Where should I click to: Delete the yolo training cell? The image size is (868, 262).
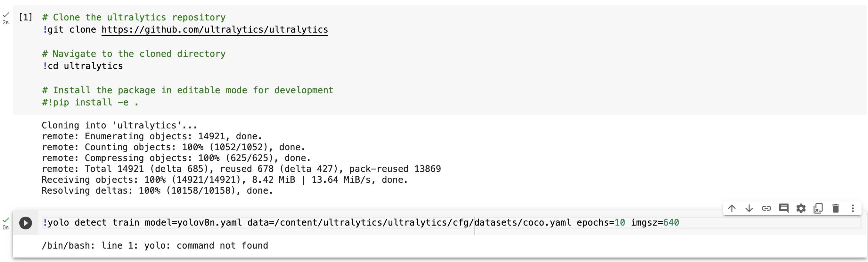point(836,209)
